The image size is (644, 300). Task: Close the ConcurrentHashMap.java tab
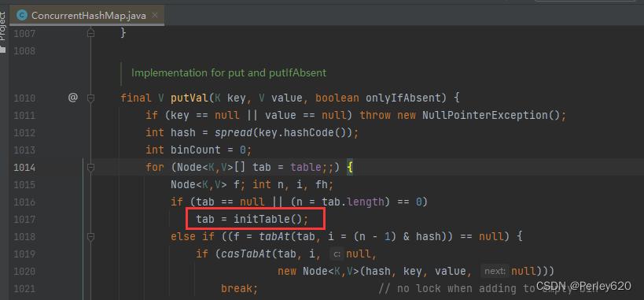[x=155, y=16]
